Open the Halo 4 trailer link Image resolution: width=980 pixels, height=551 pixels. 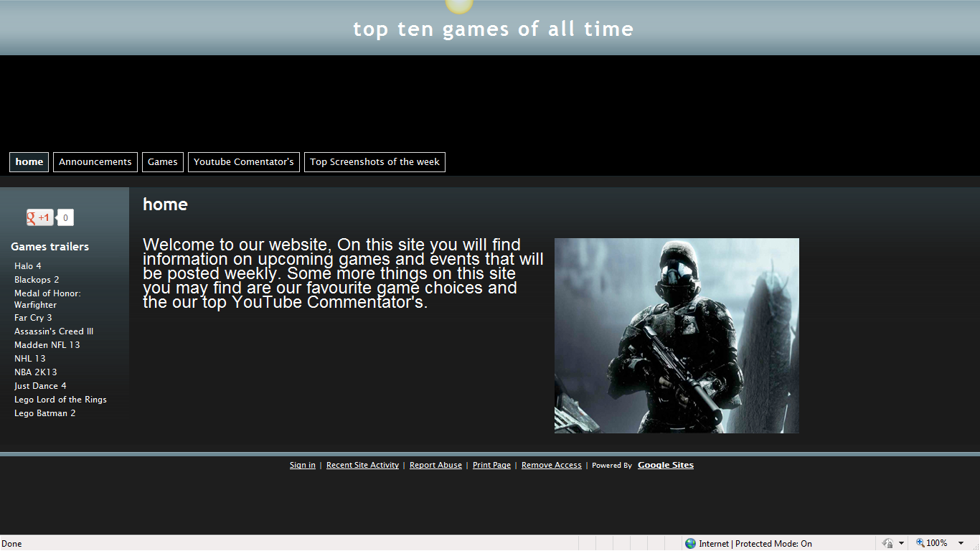[28, 266]
